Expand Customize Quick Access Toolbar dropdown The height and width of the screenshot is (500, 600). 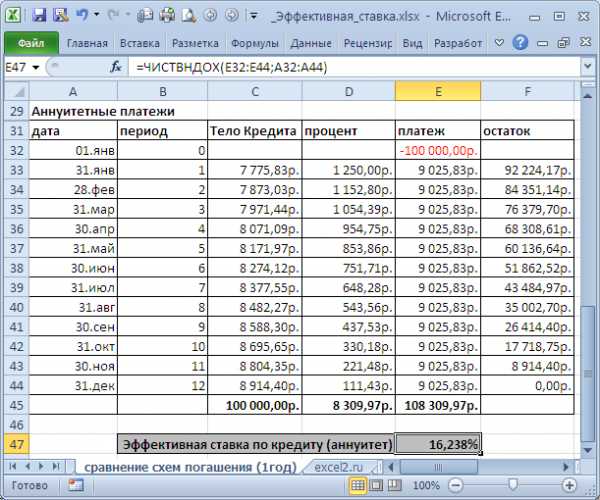click(253, 16)
